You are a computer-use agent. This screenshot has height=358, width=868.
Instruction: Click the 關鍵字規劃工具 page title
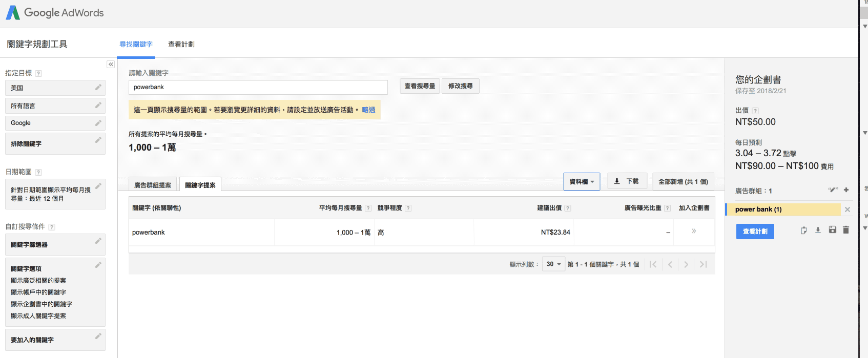pyautogui.click(x=37, y=44)
